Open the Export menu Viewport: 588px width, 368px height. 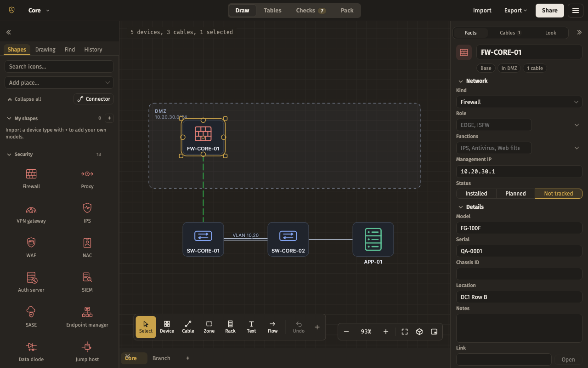(x=515, y=11)
